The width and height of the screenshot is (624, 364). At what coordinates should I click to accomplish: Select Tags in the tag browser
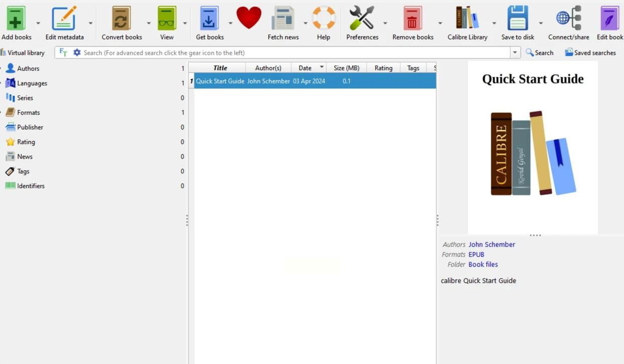click(23, 171)
